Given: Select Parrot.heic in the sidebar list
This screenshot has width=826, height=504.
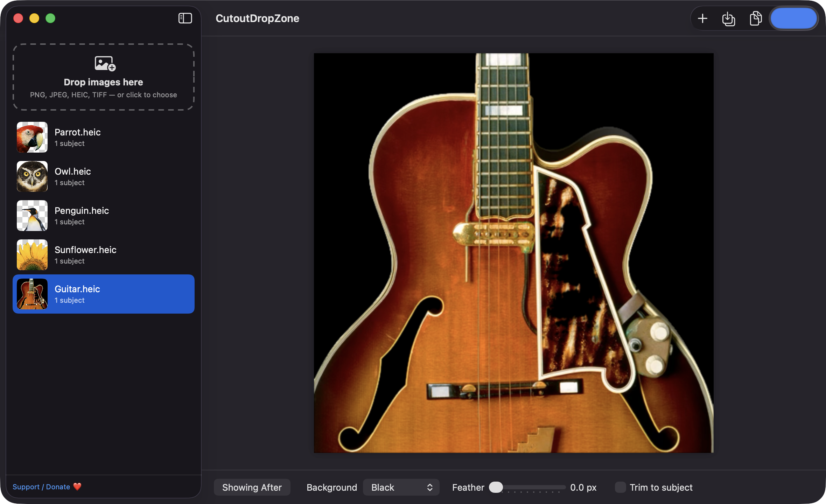Looking at the screenshot, I should coord(104,137).
